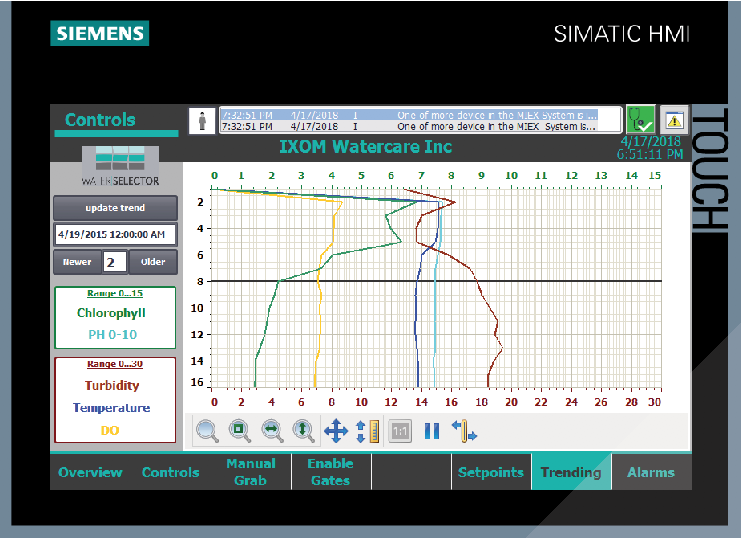The image size is (742, 538).
Task: Toggle the Temperature trend label
Action: point(112,408)
